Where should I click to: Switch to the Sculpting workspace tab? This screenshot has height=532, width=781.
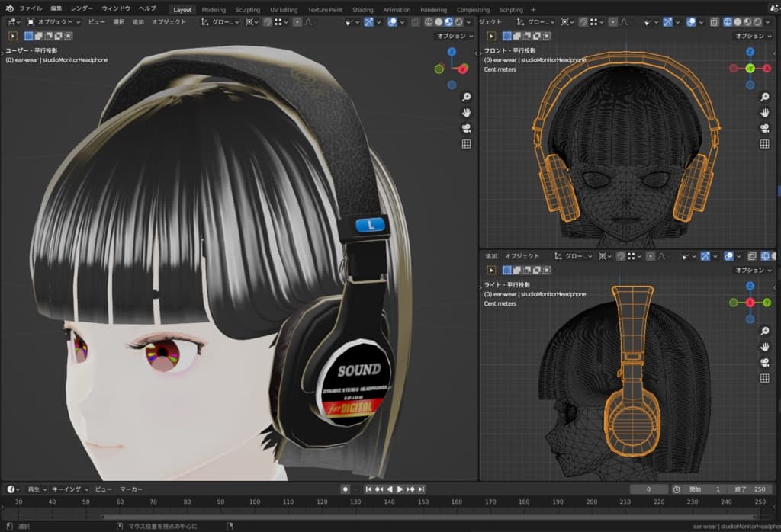tap(247, 10)
